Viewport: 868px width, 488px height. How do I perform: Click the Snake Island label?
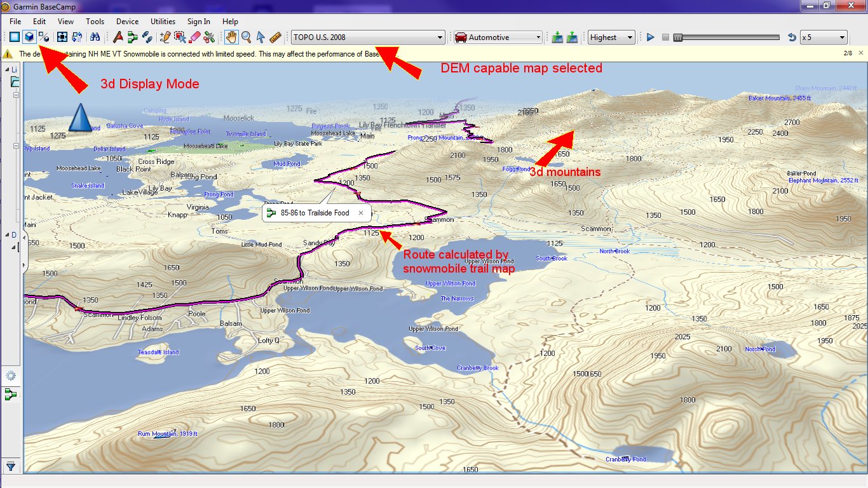click(x=88, y=186)
